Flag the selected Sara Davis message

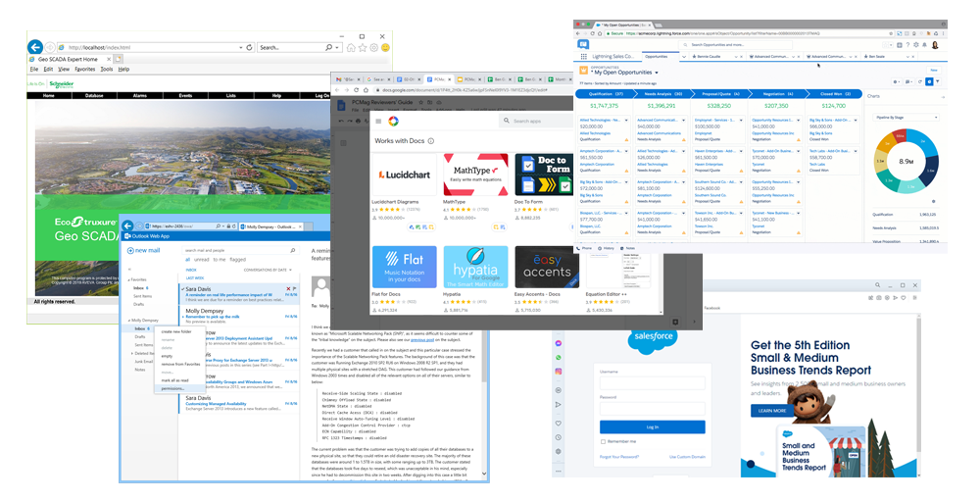[x=294, y=289]
